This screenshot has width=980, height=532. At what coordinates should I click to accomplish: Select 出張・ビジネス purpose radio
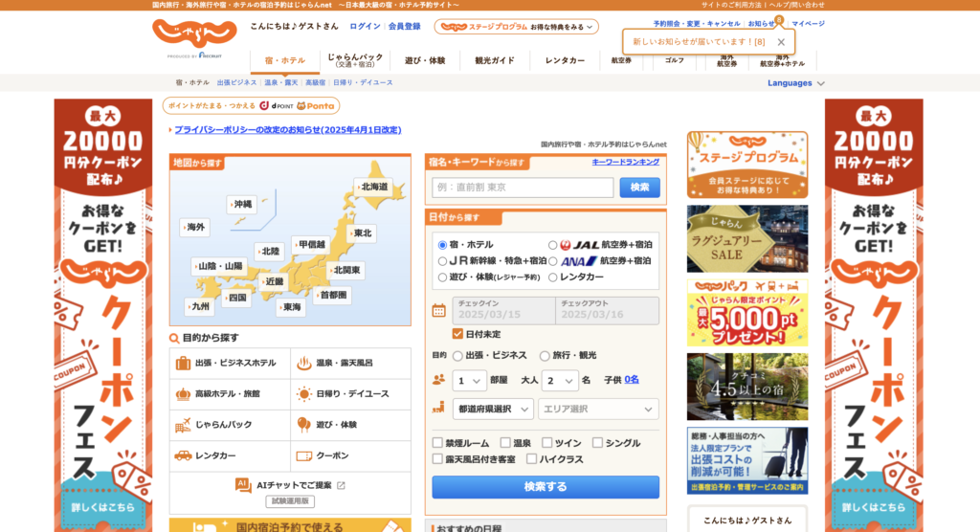(457, 356)
